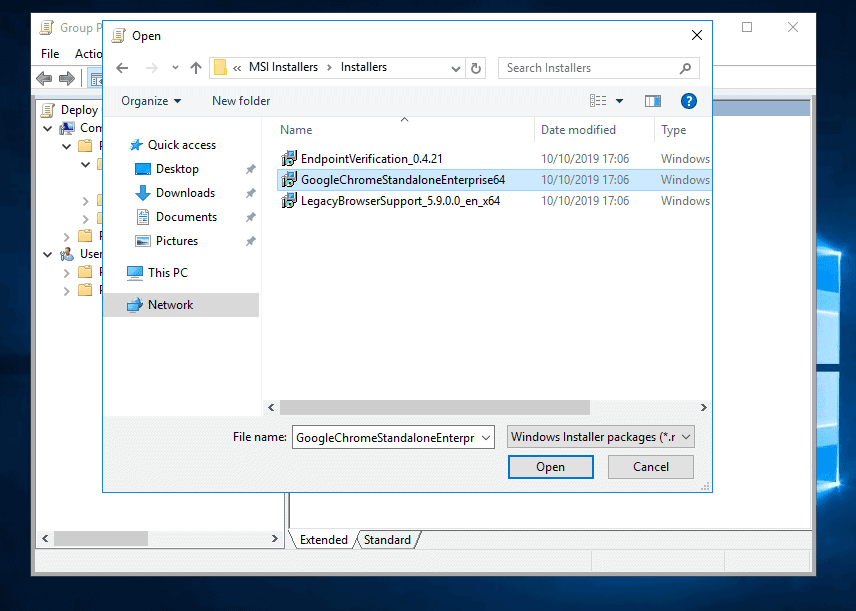This screenshot has height=611, width=856.
Task: Click the change view icon
Action: coord(598,100)
